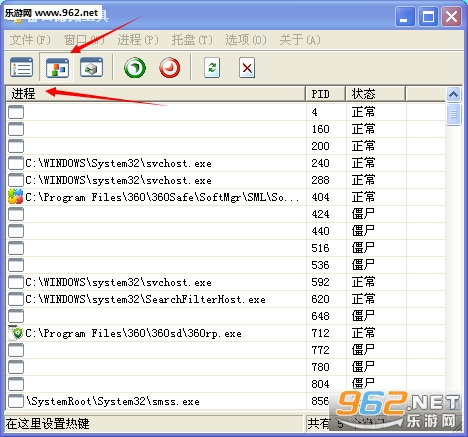Open the 选项(O) menu
Screen dimensions: 468x437
click(x=246, y=40)
